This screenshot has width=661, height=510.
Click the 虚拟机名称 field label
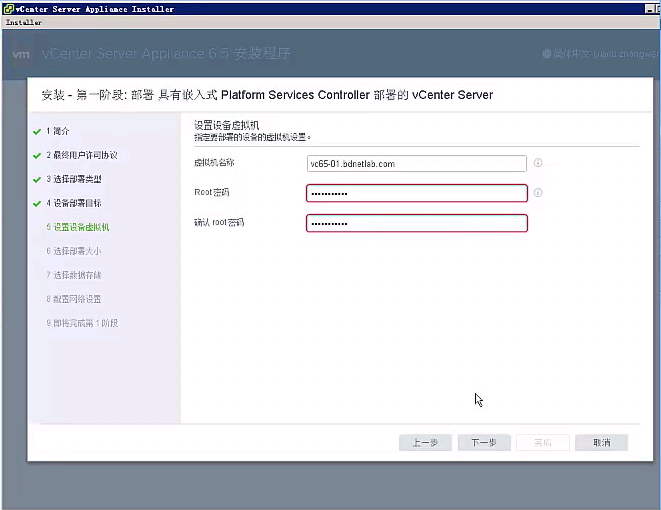click(x=214, y=163)
